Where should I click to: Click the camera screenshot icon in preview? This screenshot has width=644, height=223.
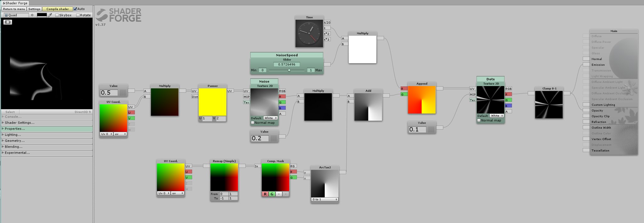point(8,22)
